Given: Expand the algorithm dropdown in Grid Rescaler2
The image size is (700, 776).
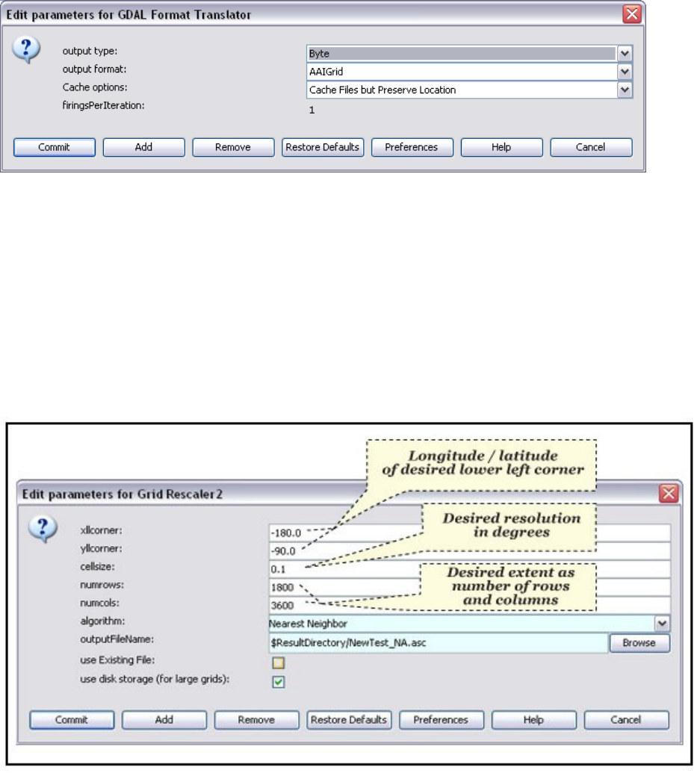Looking at the screenshot, I should tap(662, 623).
